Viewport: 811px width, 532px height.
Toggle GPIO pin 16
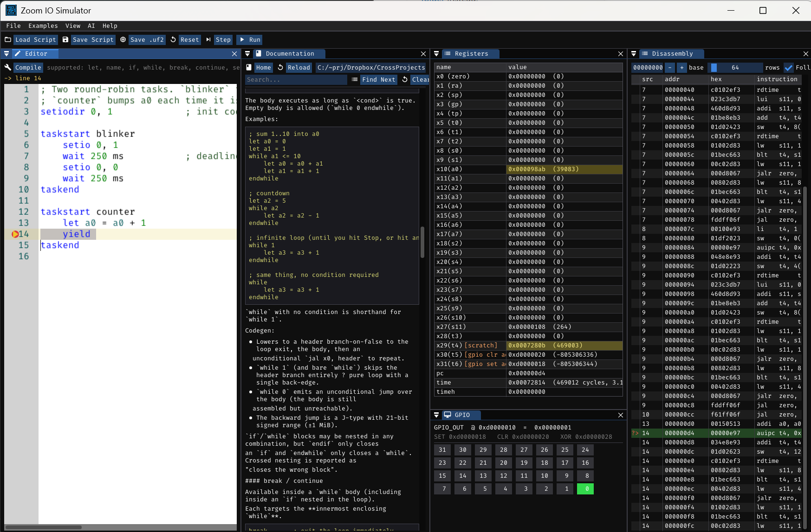click(585, 463)
